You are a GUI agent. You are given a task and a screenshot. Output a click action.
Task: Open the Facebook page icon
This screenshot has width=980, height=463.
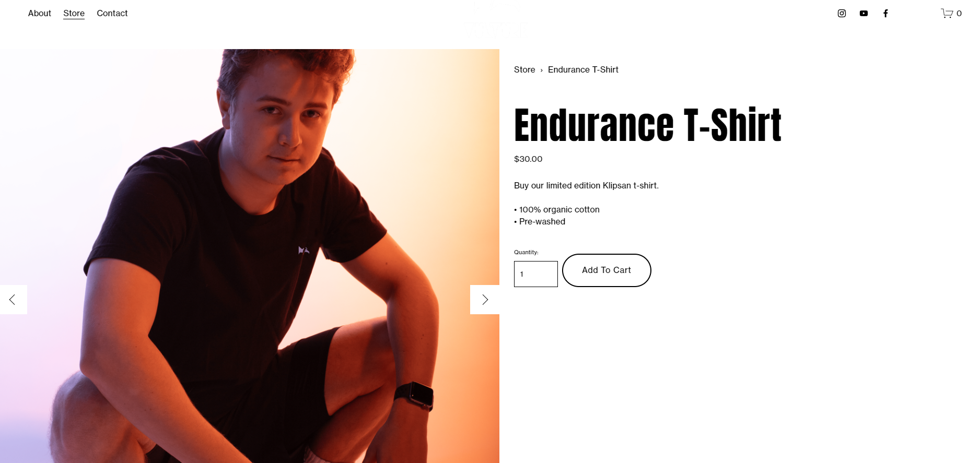[885, 14]
